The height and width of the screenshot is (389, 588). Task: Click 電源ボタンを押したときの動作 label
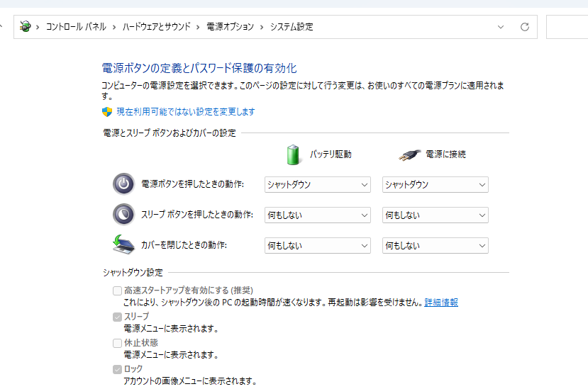click(x=192, y=184)
